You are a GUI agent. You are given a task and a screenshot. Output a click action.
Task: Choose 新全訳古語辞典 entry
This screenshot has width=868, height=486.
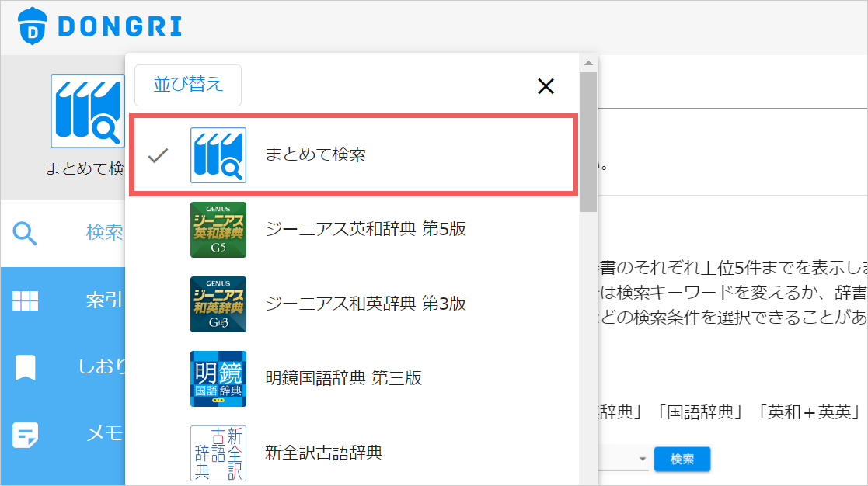324,453
